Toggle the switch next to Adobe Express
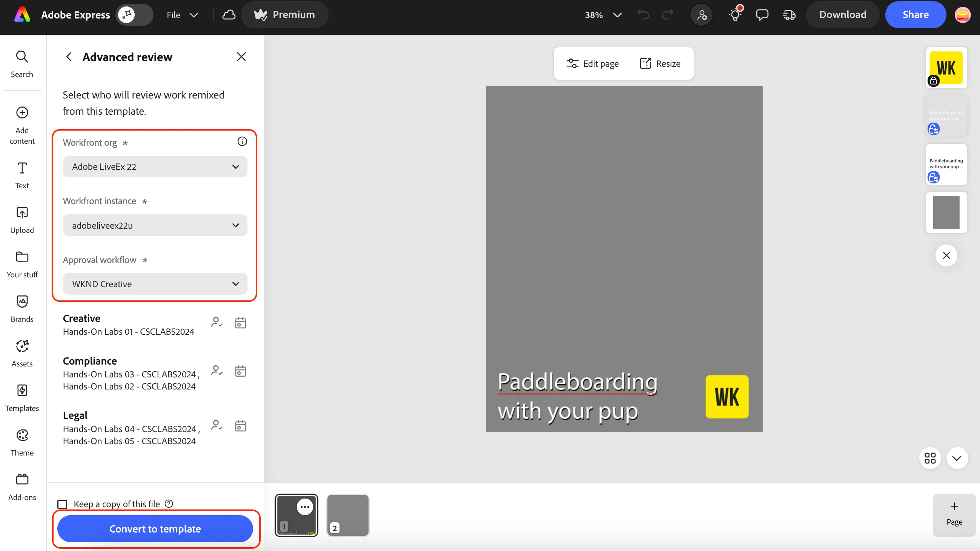The height and width of the screenshot is (551, 980). [x=134, y=15]
